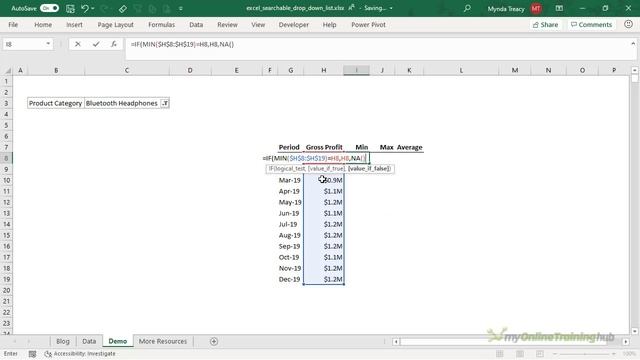640x360 pixels.
Task: Open the File menu
Action: (x=13, y=24)
